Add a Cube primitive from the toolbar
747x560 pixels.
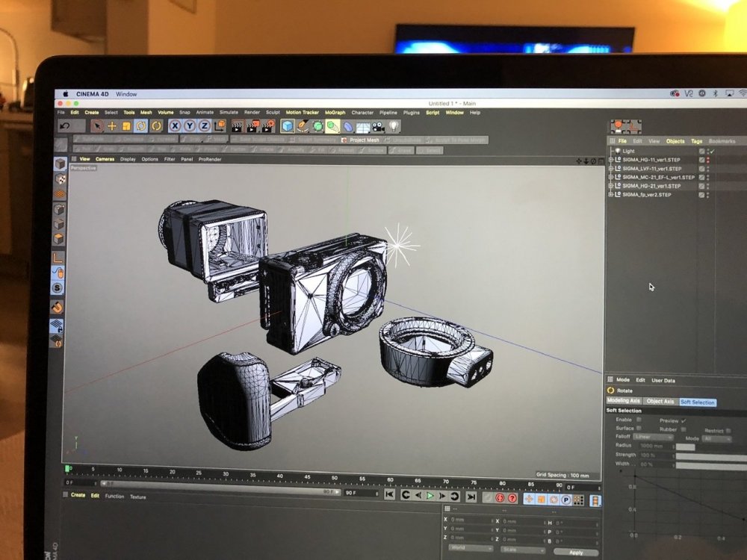[288, 126]
